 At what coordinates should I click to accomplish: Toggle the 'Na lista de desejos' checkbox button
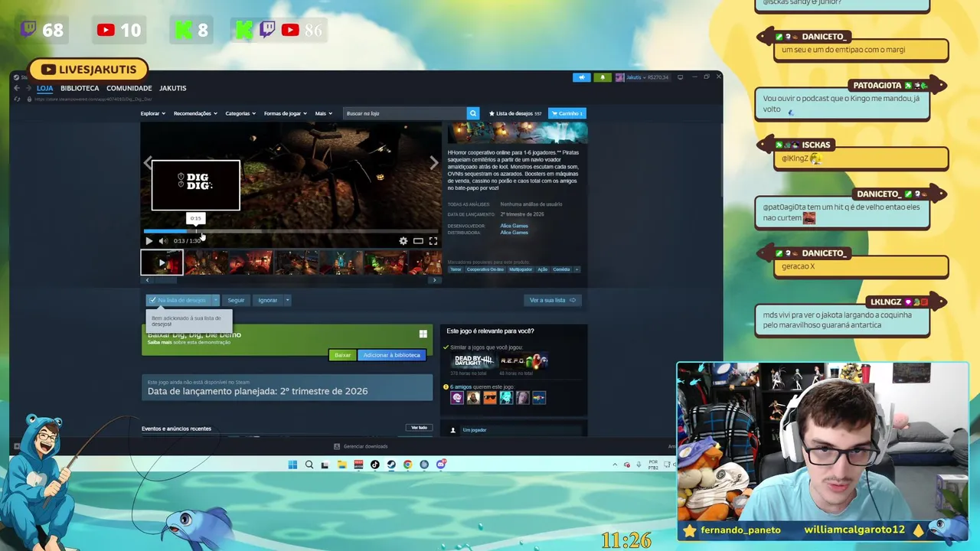(178, 300)
